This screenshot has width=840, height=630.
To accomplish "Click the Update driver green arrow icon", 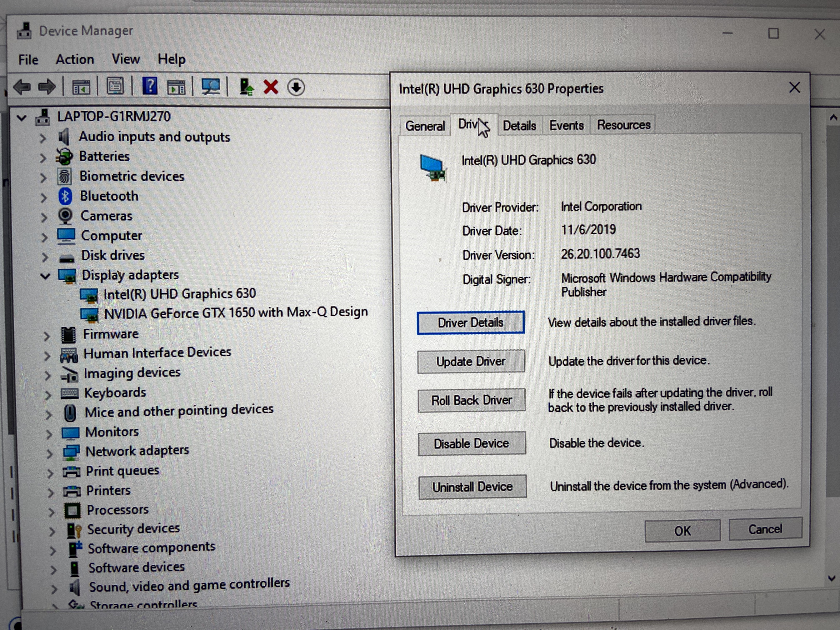I will pyautogui.click(x=246, y=87).
